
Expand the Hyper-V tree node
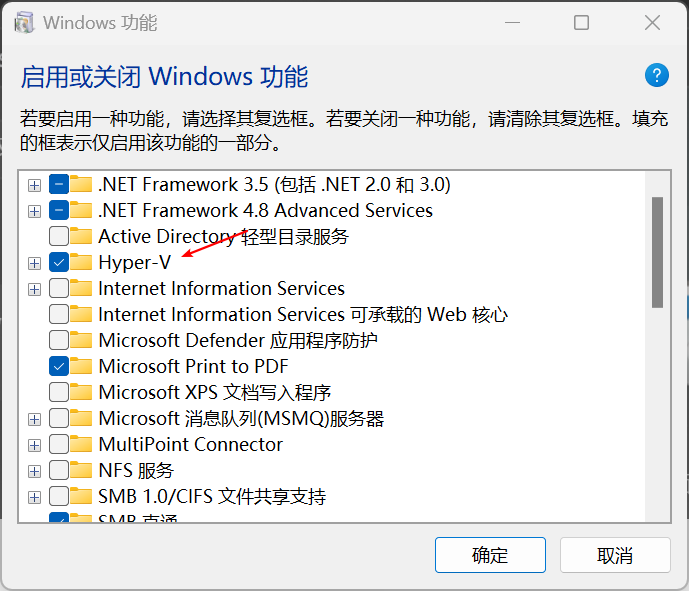tap(35, 262)
